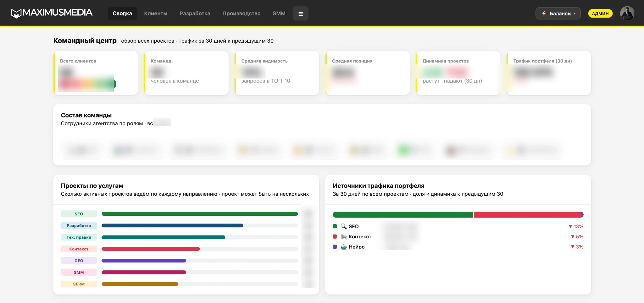Click the lightning bolt Балансы icon
This screenshot has width=644, height=303.
tap(544, 14)
